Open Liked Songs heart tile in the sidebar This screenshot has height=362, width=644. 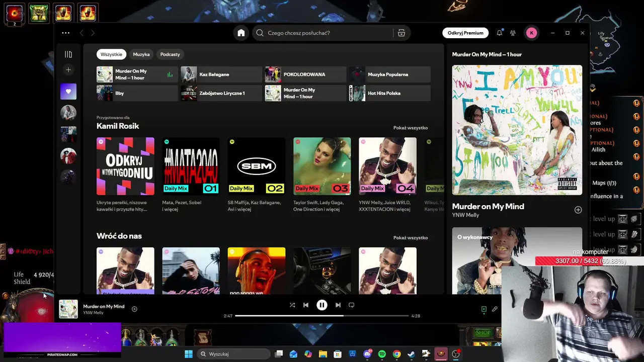coord(68,92)
